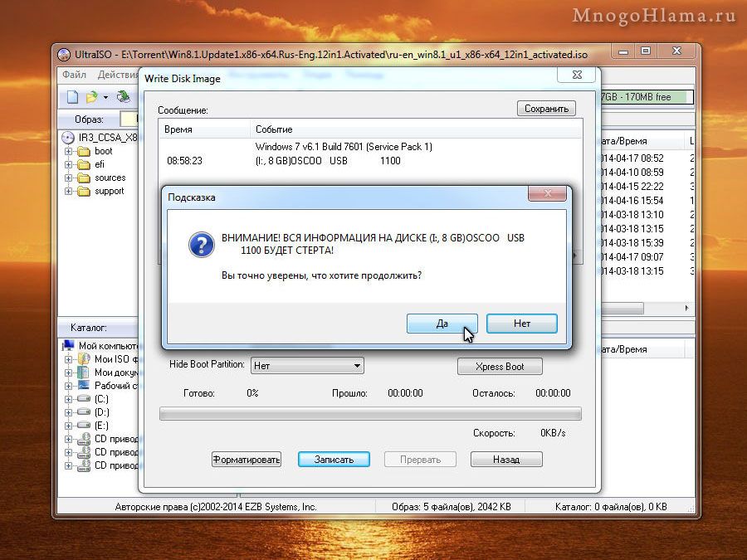747x560 pixels.
Task: Click the Xpress Boot button
Action: pos(500,366)
